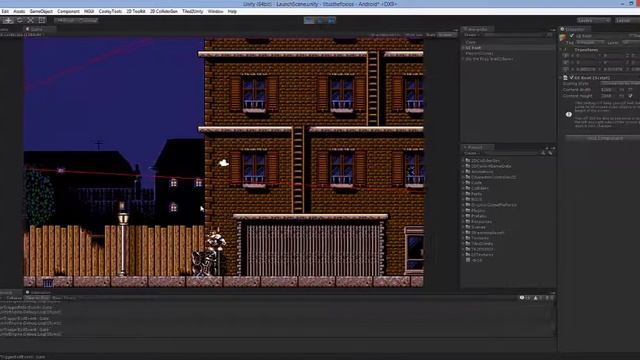Image resolution: width=640 pixels, height=360 pixels.
Task: Open the Scaling Style dropdown
Action: click(x=620, y=84)
